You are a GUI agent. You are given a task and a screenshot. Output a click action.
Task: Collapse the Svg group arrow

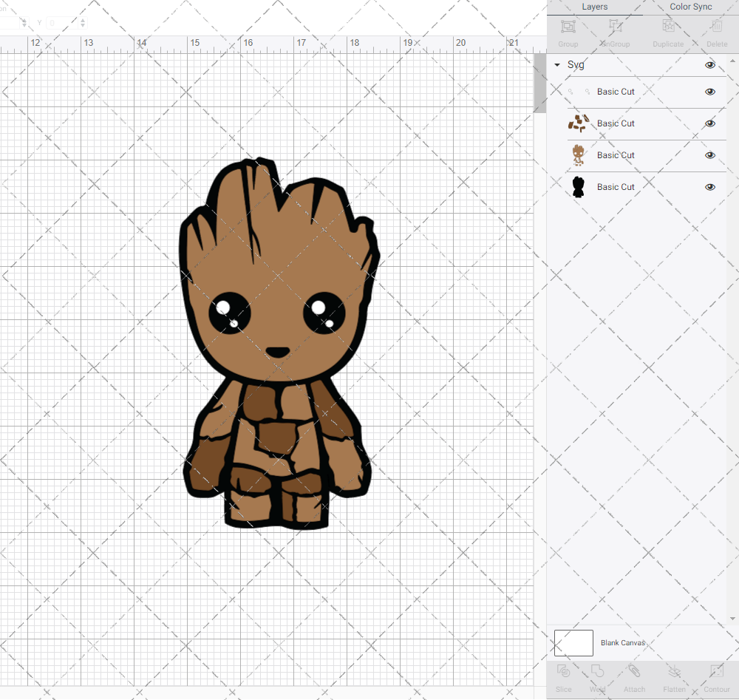point(557,65)
